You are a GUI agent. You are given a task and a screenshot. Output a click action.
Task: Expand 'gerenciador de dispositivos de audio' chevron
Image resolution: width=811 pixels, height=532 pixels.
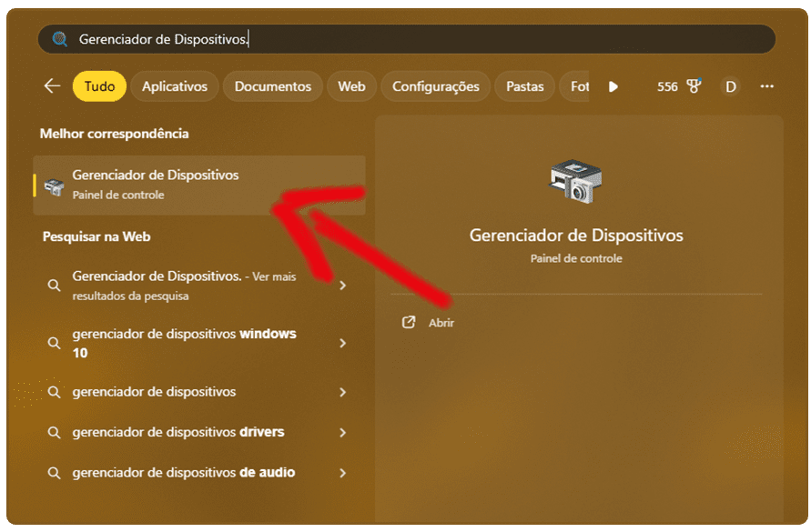point(343,473)
